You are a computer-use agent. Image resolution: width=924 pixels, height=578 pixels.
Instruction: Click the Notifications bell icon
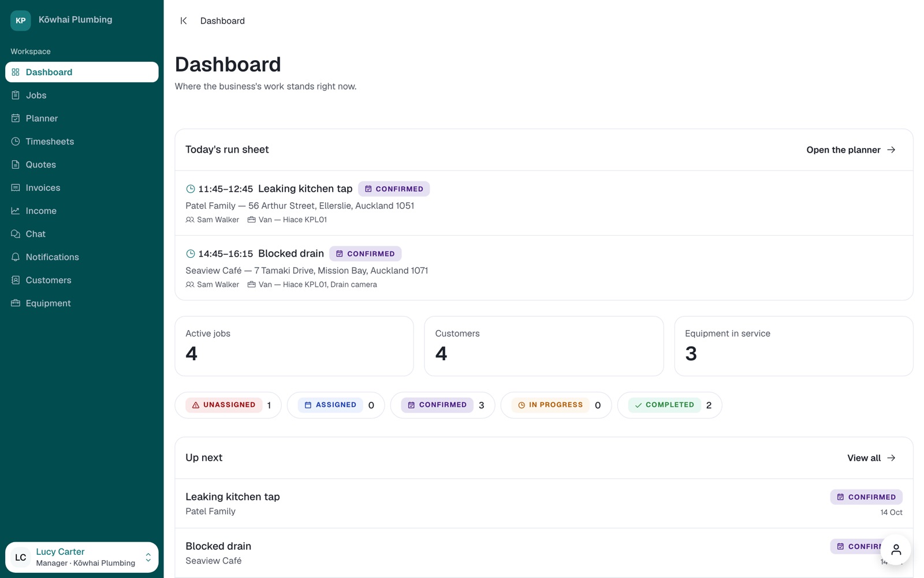tap(16, 257)
